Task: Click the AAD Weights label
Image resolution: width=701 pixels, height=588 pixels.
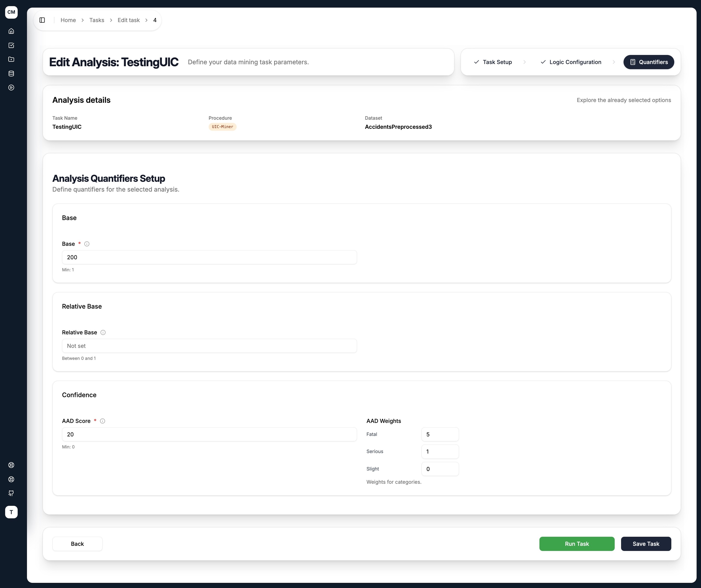Action: coord(383,421)
